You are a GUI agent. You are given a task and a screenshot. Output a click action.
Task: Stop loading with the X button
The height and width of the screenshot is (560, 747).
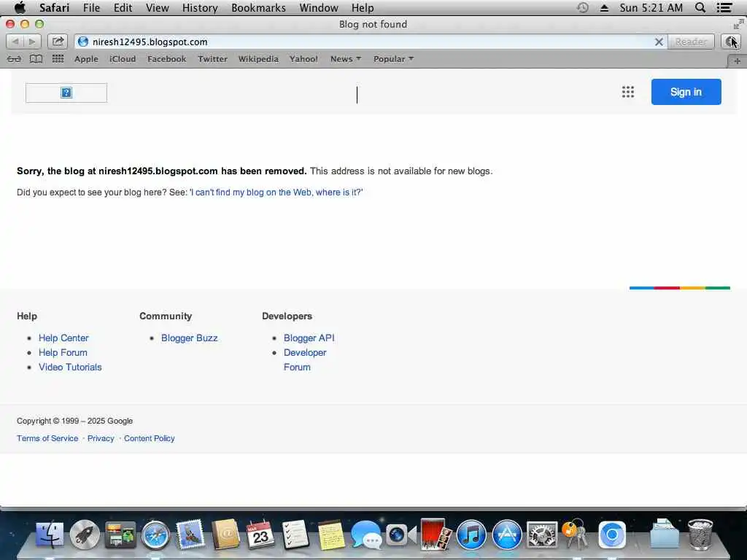[659, 42]
